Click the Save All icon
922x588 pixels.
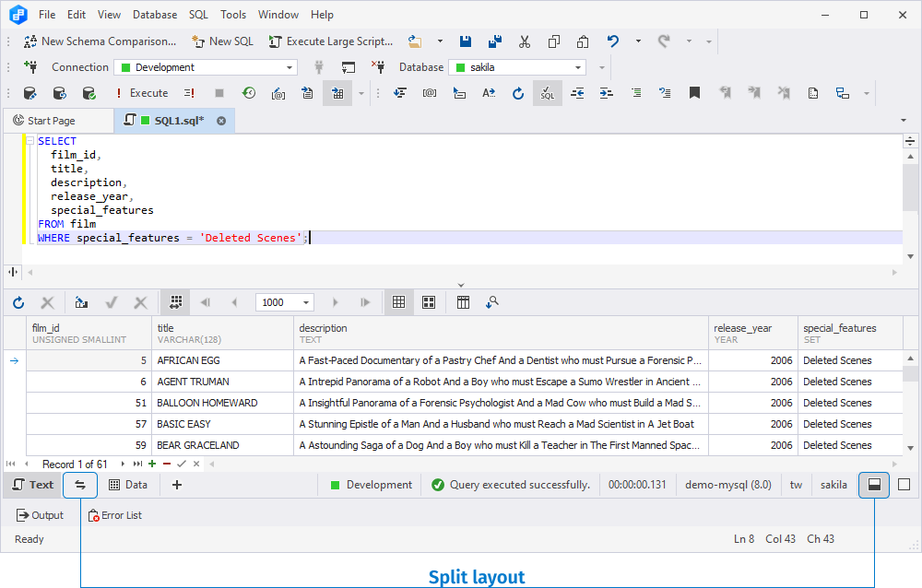click(x=495, y=41)
